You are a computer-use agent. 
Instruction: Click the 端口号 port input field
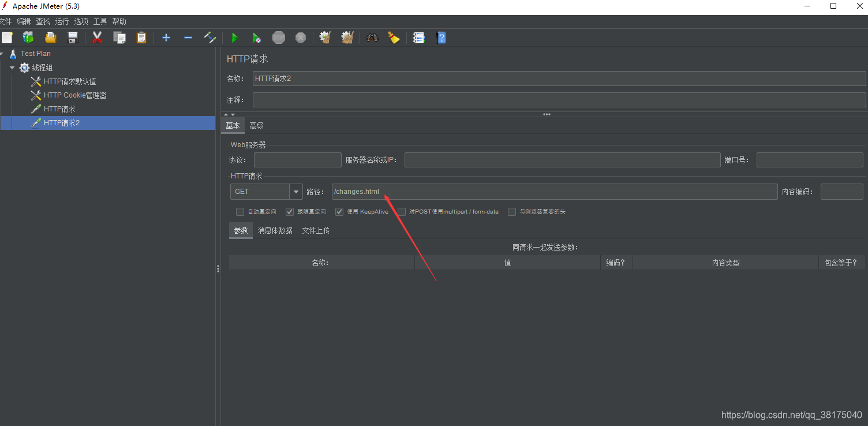pos(810,160)
